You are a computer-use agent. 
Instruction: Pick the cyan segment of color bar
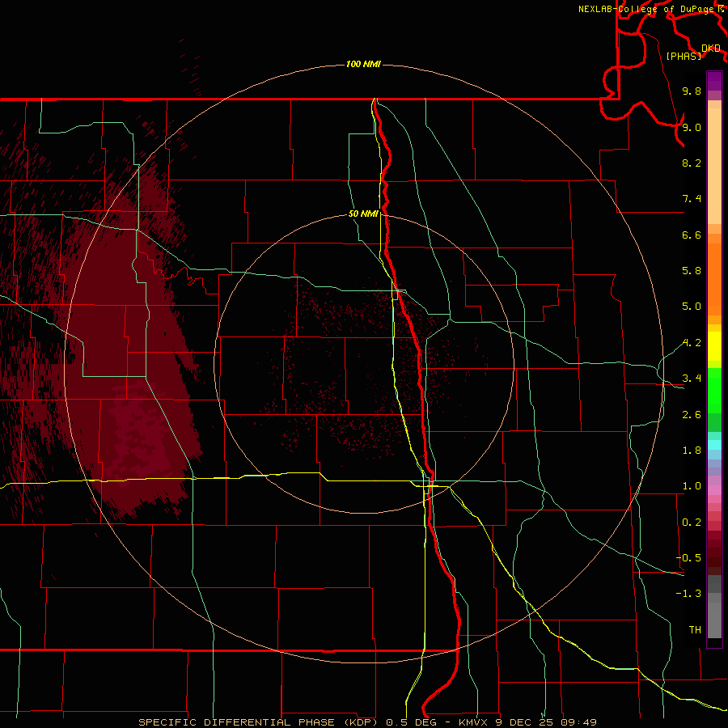[x=714, y=445]
